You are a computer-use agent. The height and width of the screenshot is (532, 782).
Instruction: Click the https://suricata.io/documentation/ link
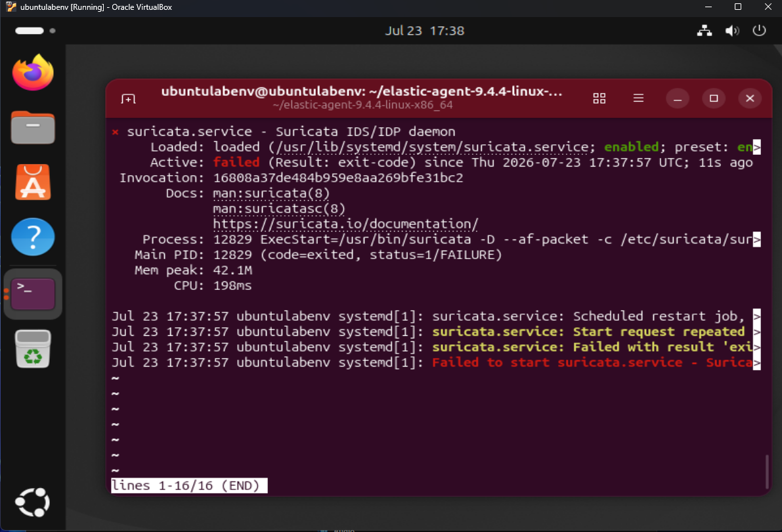click(x=345, y=224)
